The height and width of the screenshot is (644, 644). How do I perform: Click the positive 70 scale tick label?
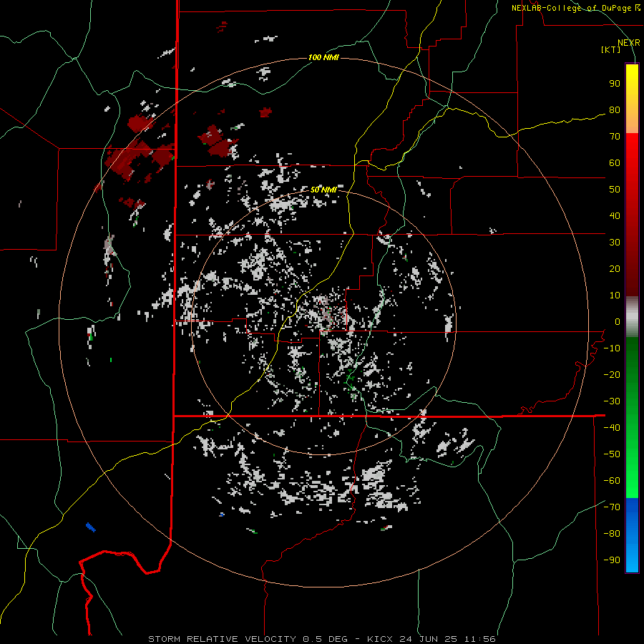tap(615, 137)
